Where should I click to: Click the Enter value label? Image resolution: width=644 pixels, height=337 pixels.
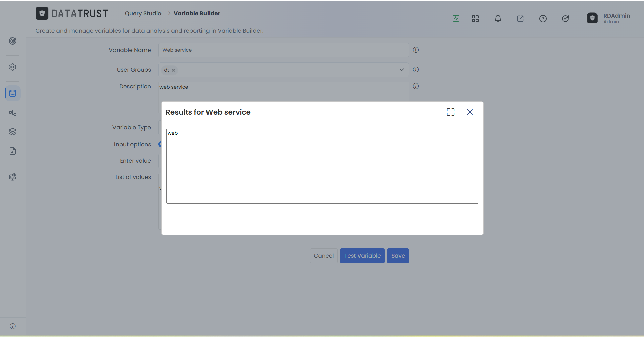point(135,161)
